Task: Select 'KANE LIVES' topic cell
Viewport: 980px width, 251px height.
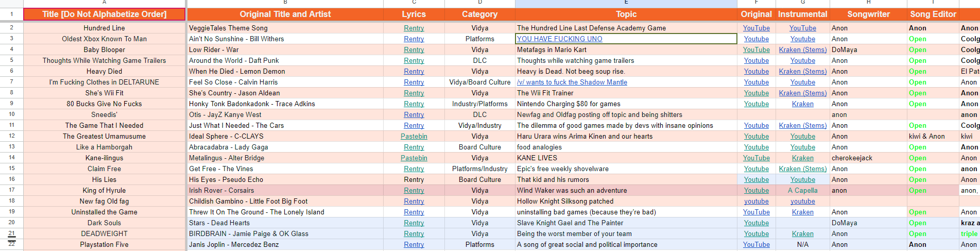Action: click(626, 158)
